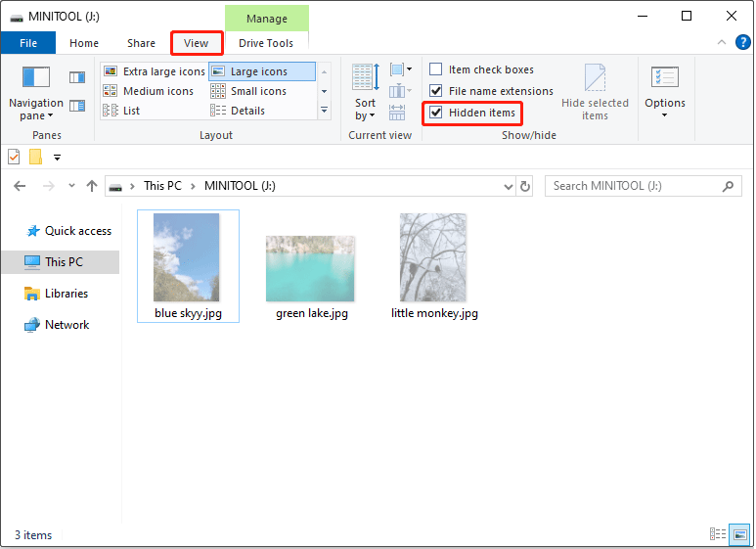Screen dimensions: 756x549
Task: Click the Properties quick access icon
Action: click(x=14, y=157)
